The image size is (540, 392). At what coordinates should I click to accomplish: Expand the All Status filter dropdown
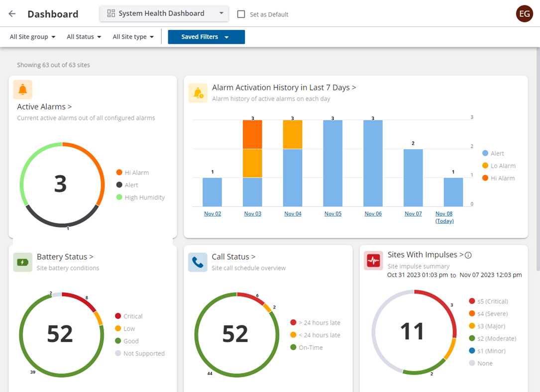(x=84, y=37)
